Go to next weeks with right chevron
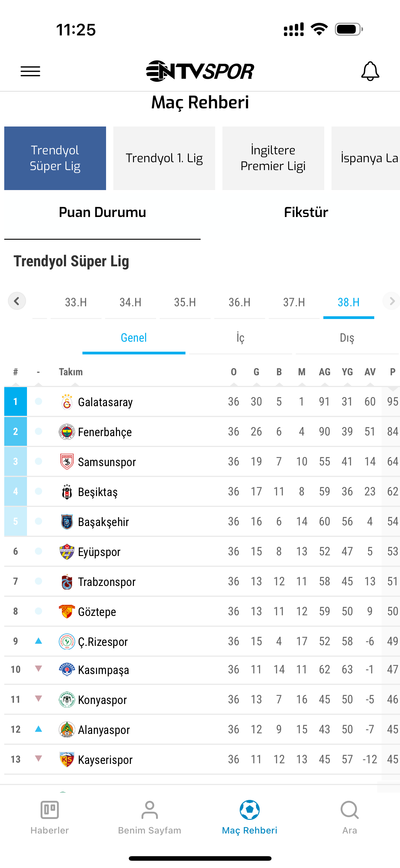The height and width of the screenshot is (868, 400). coord(391,301)
